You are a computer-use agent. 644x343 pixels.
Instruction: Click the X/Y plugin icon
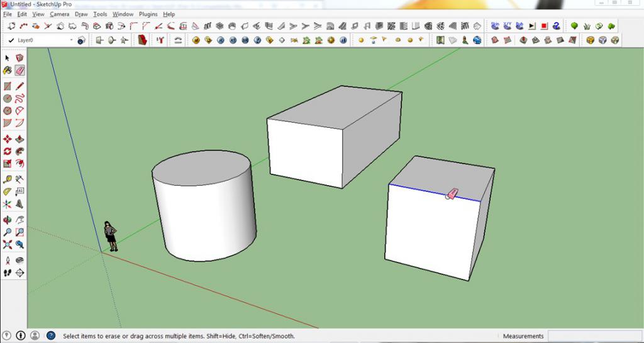(508, 26)
